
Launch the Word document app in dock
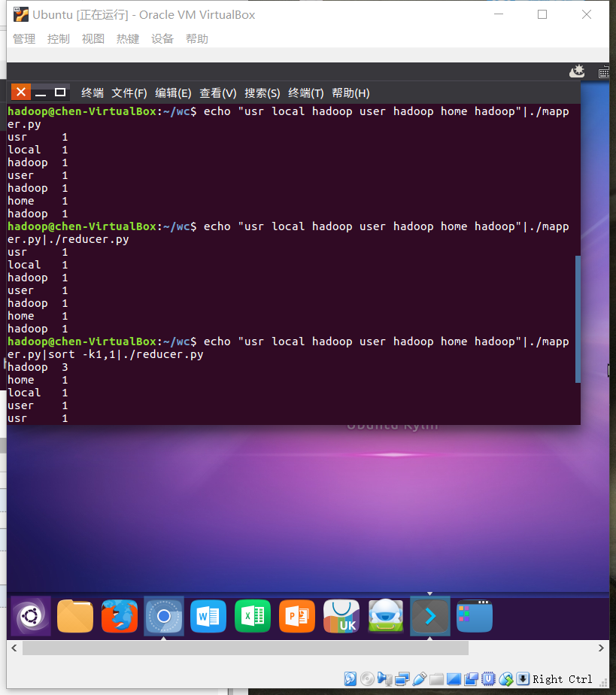(x=208, y=616)
